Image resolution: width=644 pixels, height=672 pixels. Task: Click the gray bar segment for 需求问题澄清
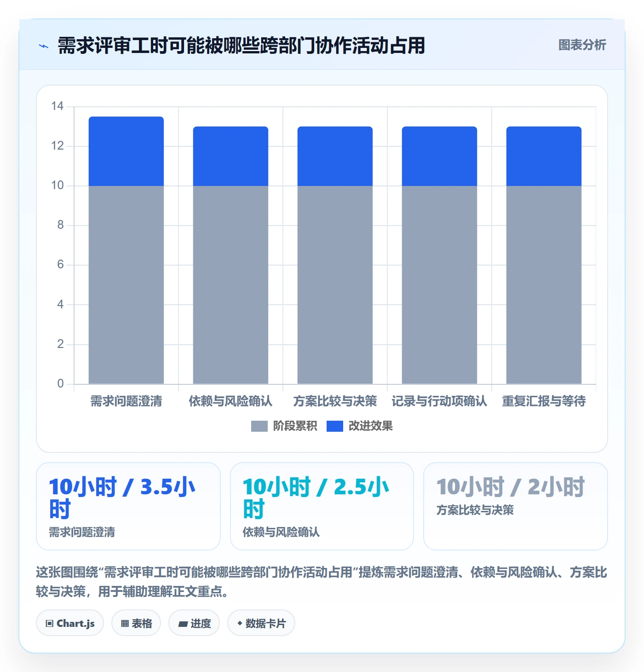click(x=126, y=285)
